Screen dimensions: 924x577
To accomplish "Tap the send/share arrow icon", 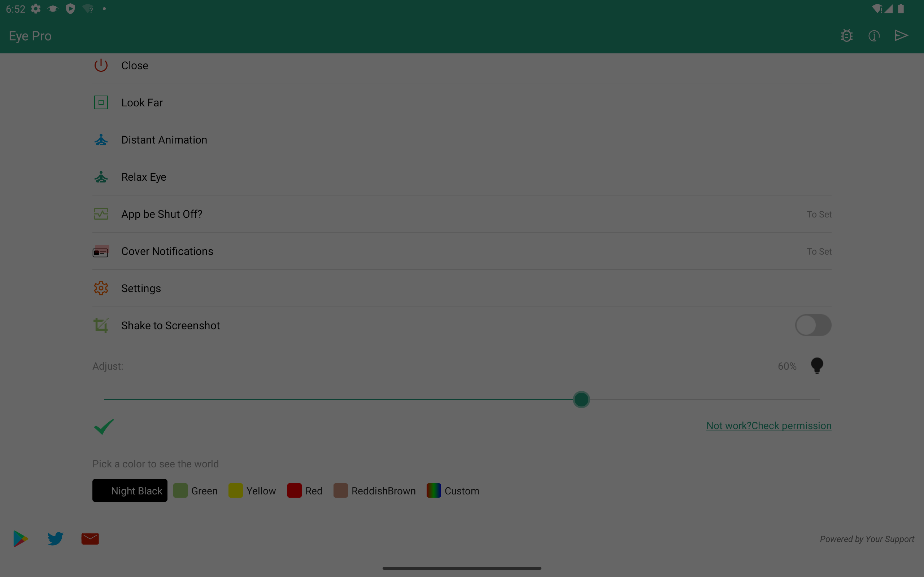I will tap(902, 35).
